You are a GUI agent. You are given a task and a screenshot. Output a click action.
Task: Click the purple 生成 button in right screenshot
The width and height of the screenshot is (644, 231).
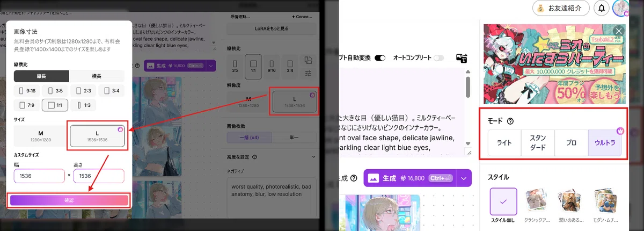(409, 178)
